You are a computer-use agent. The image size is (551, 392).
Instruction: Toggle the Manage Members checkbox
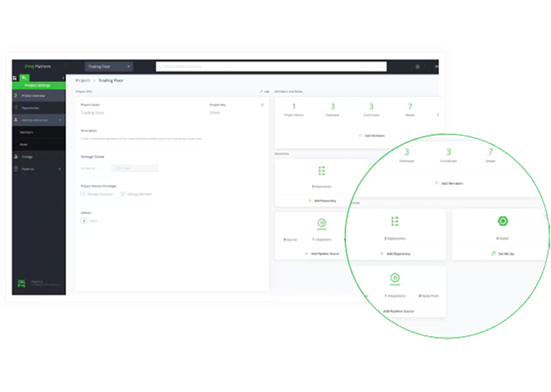(x=123, y=193)
